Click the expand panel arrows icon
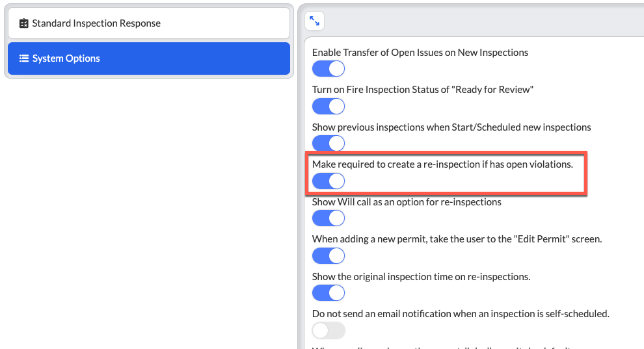Image resolution: width=644 pixels, height=349 pixels. tap(315, 21)
